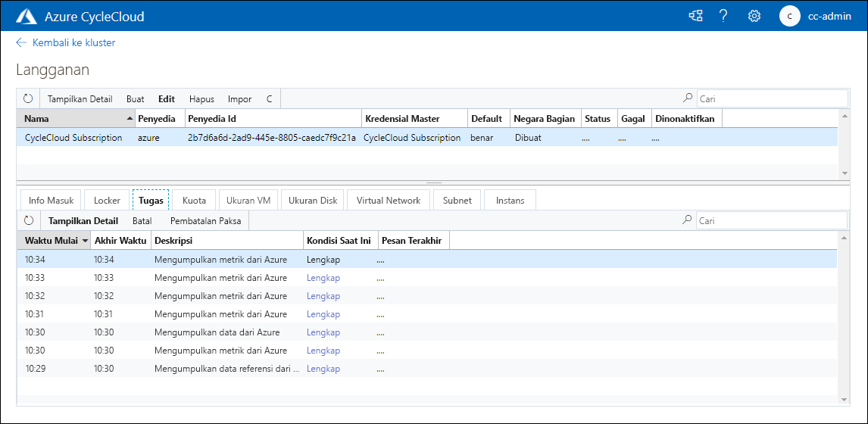The width and height of the screenshot is (868, 424).
Task: Click Lengkap link in the 10:31 row
Action: [x=323, y=314]
